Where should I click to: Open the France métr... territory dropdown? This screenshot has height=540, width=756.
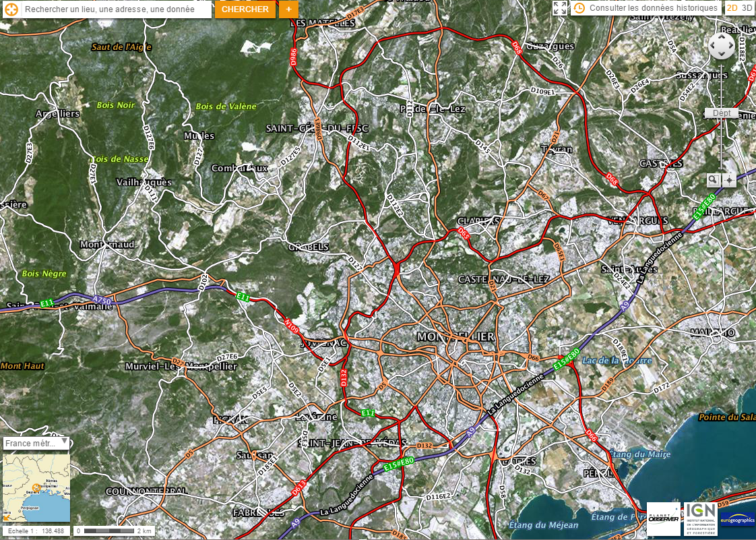(36, 444)
